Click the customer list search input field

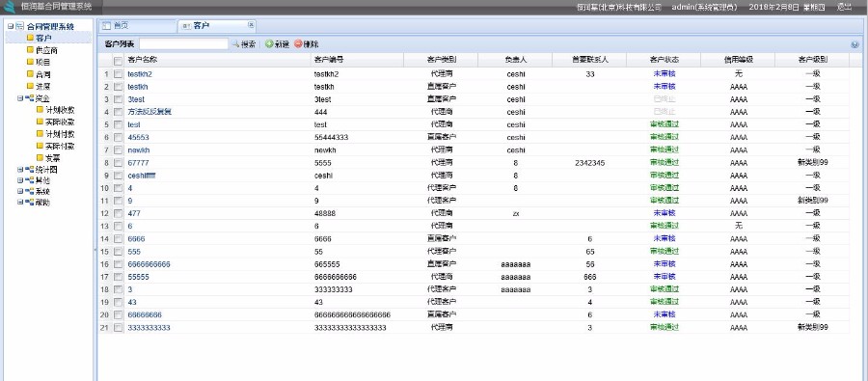(x=184, y=44)
